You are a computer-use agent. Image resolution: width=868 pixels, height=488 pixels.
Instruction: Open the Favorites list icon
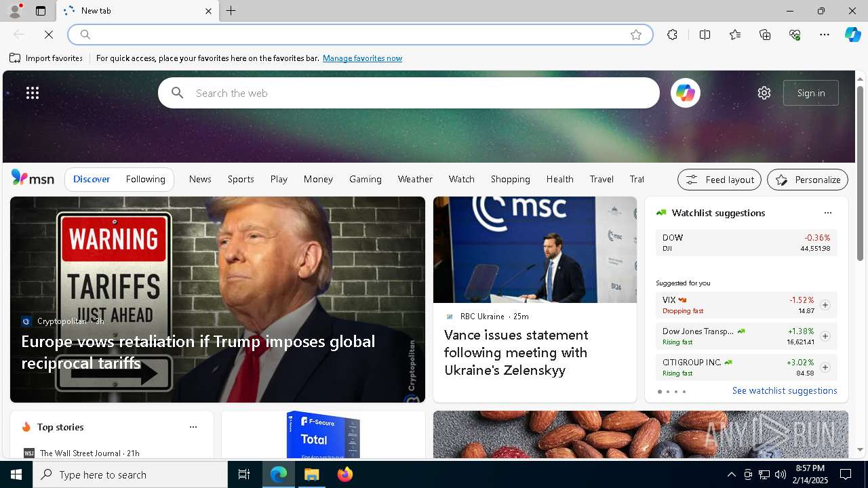(735, 35)
